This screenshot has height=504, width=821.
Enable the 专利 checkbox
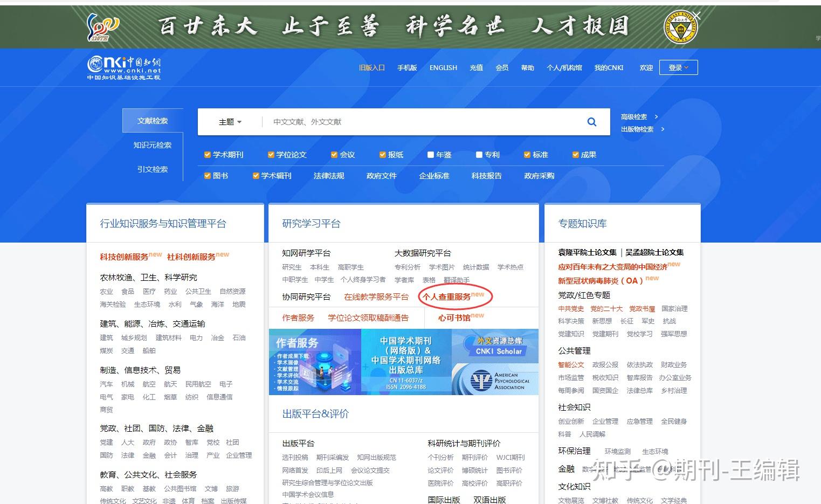pos(479,155)
